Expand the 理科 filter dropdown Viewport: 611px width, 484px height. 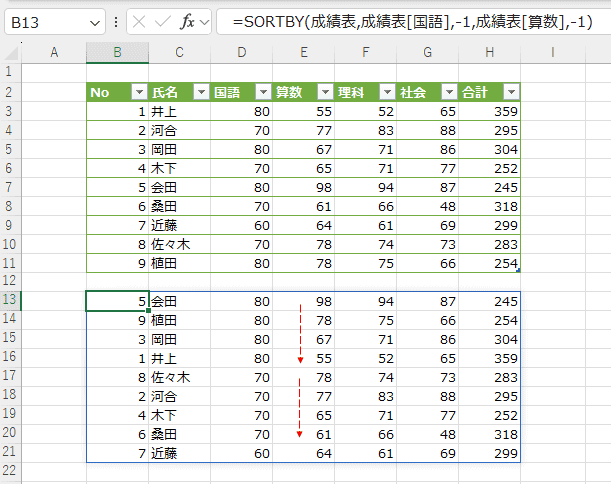point(386,92)
